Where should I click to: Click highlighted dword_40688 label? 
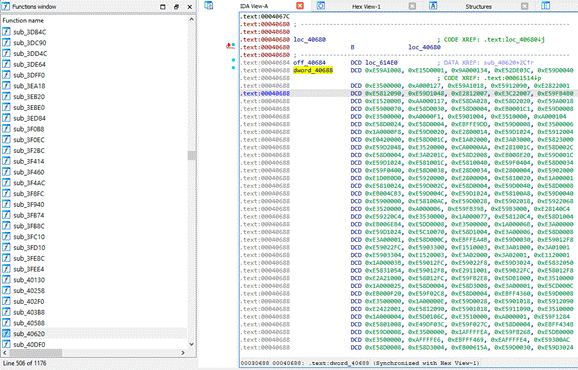tap(313, 70)
